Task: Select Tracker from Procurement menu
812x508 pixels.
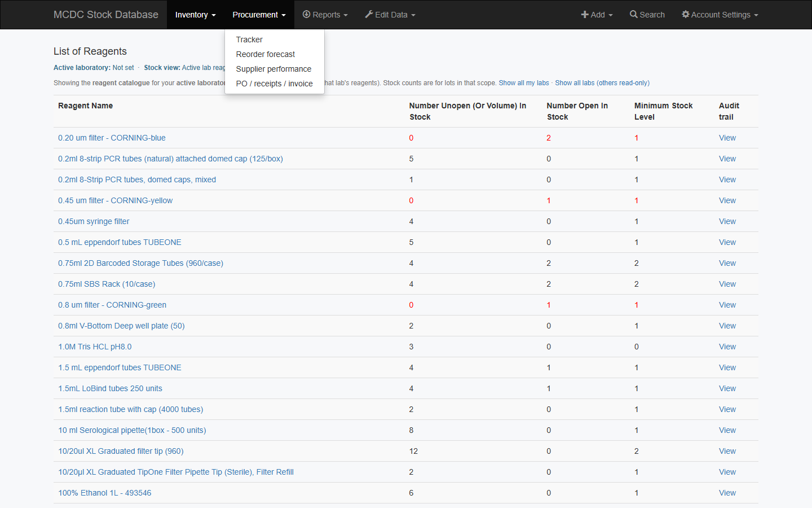Action: (275, 40)
